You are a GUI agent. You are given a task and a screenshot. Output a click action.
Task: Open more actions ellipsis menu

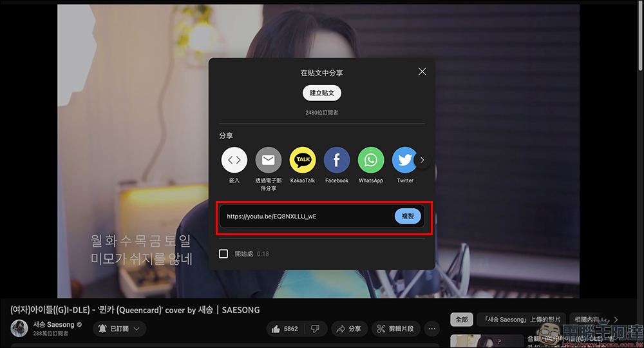pyautogui.click(x=431, y=329)
